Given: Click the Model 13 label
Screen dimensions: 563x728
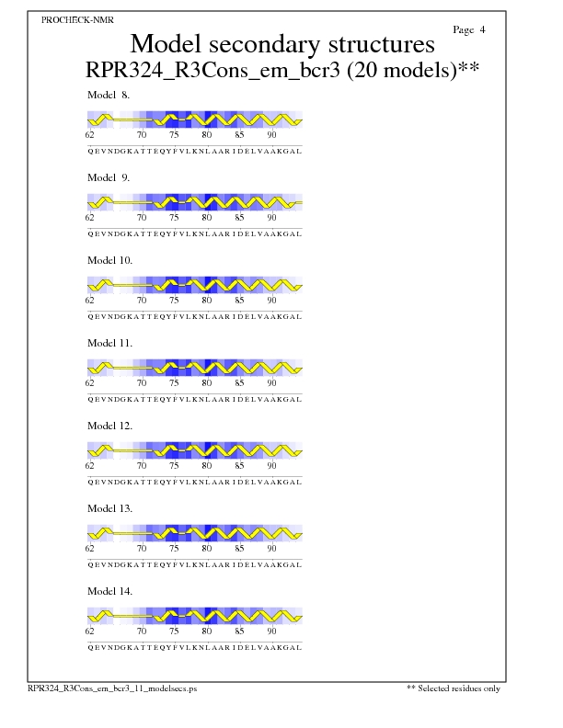Looking at the screenshot, I should tap(110, 508).
